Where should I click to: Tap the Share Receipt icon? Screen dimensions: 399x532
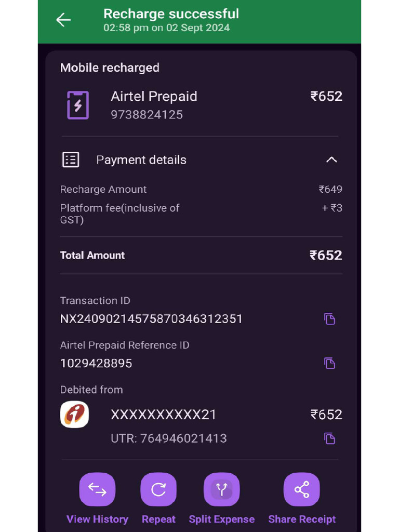click(302, 490)
